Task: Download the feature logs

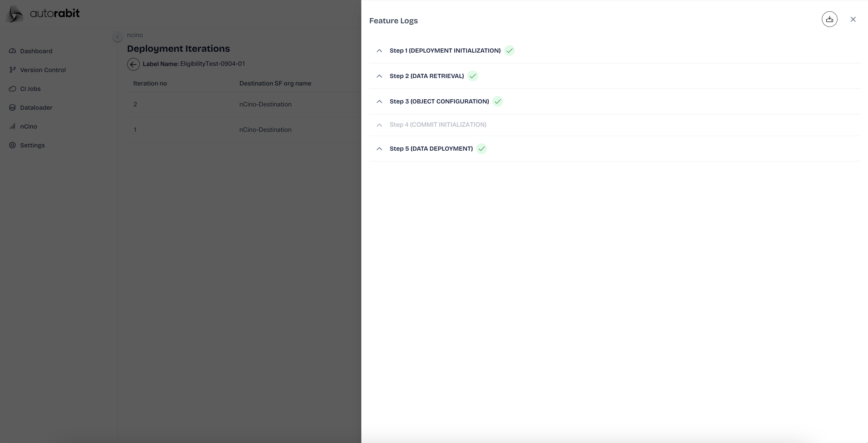Action: tap(829, 19)
